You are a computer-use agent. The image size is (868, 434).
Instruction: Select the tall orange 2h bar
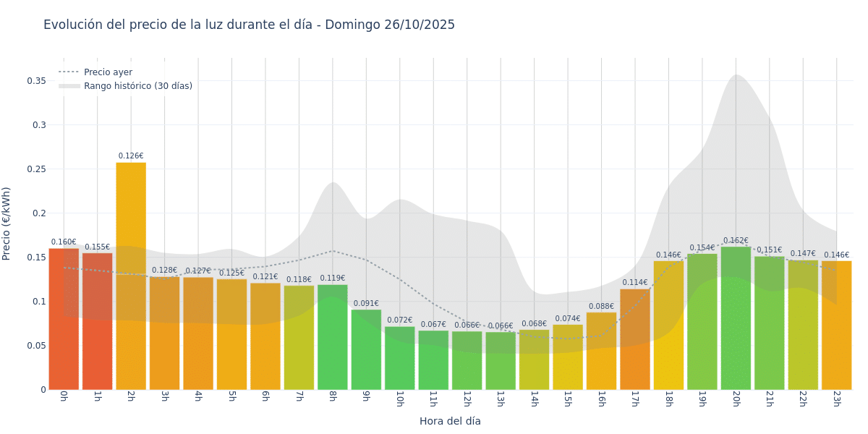pos(131,275)
